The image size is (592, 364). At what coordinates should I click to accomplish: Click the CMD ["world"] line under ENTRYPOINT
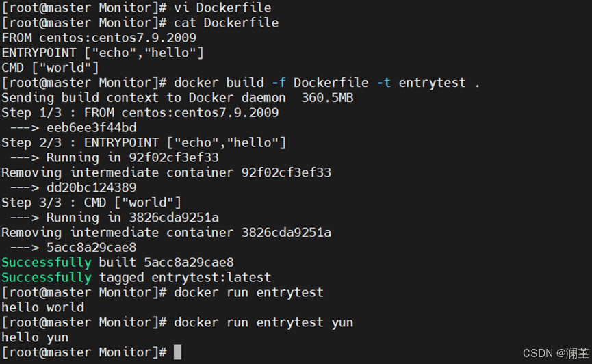coord(50,68)
